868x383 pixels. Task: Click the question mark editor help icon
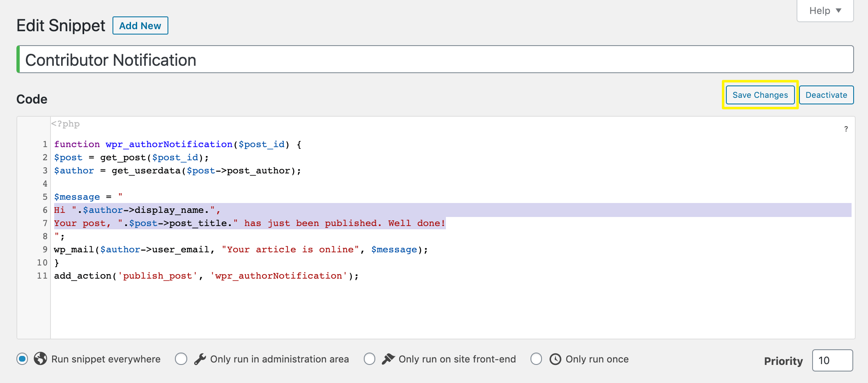(x=846, y=129)
